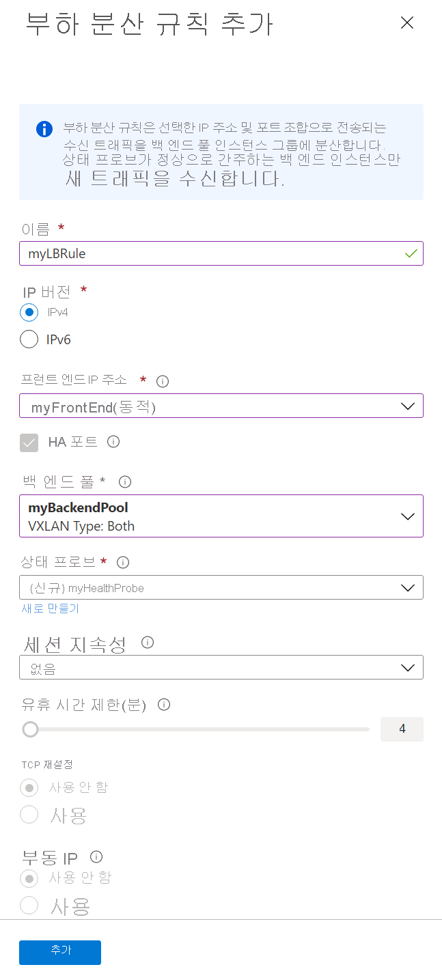Click the idle timeout slider handle
The width and height of the screenshot is (442, 980).
pyautogui.click(x=30, y=729)
